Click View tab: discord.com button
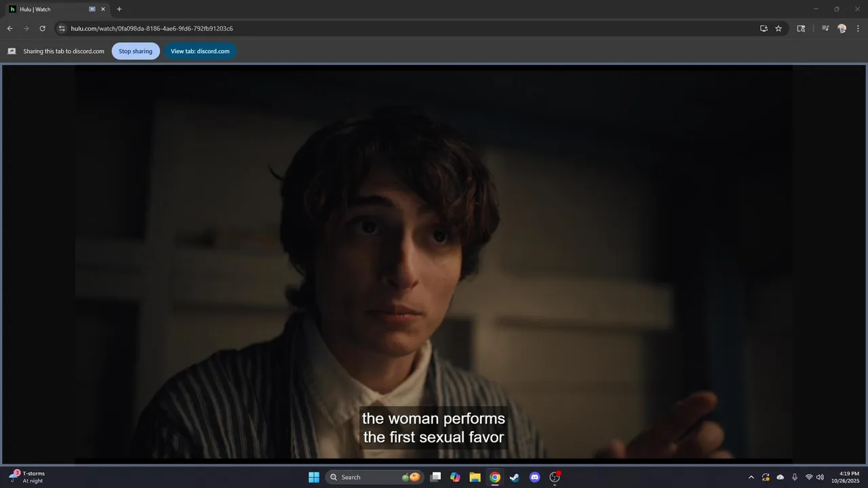This screenshot has width=868, height=488. pos(200,52)
